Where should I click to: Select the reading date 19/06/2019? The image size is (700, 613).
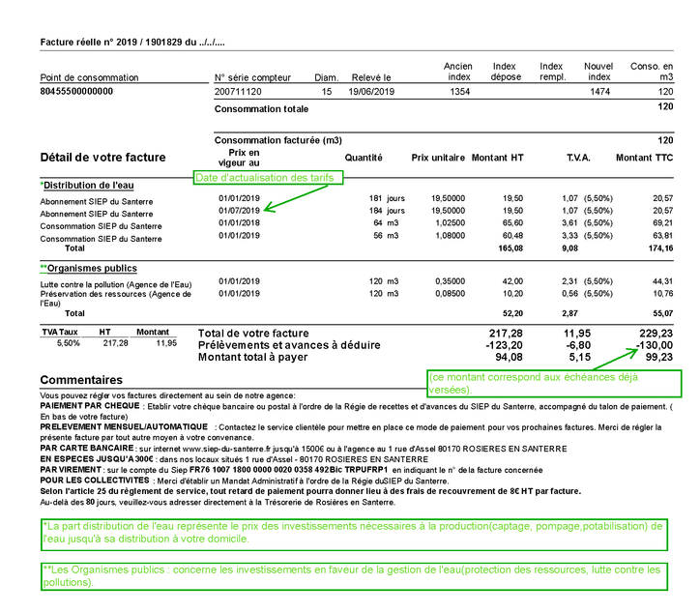pos(371,92)
